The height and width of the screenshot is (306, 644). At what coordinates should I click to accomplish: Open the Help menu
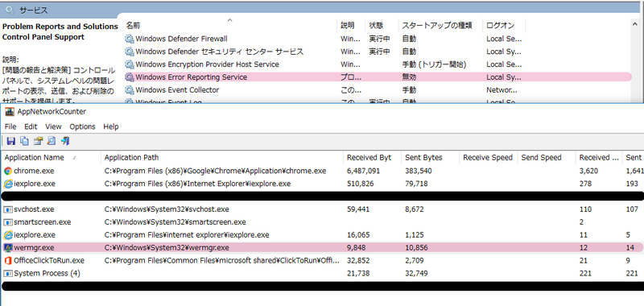111,126
